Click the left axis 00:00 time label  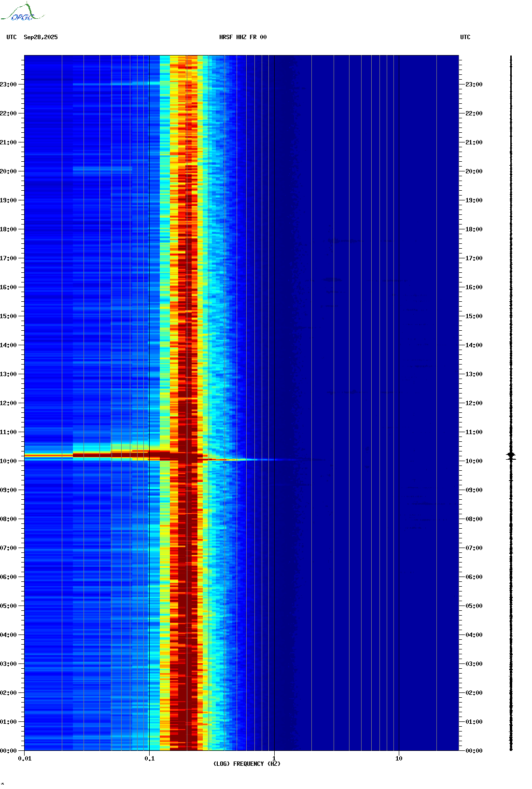[x=8, y=751]
